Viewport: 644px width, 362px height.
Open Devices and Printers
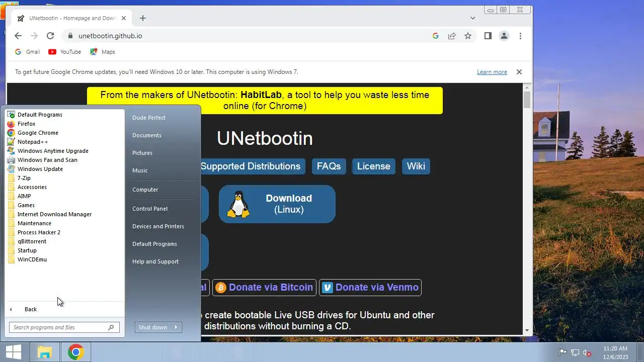point(158,226)
